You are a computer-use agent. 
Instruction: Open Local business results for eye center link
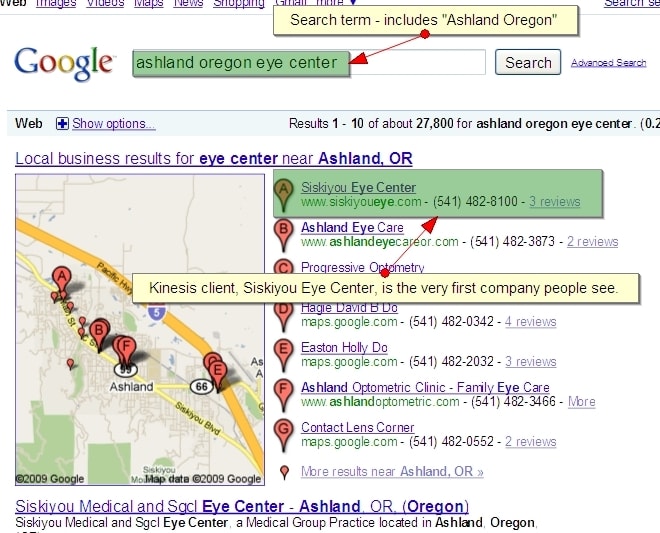click(214, 158)
